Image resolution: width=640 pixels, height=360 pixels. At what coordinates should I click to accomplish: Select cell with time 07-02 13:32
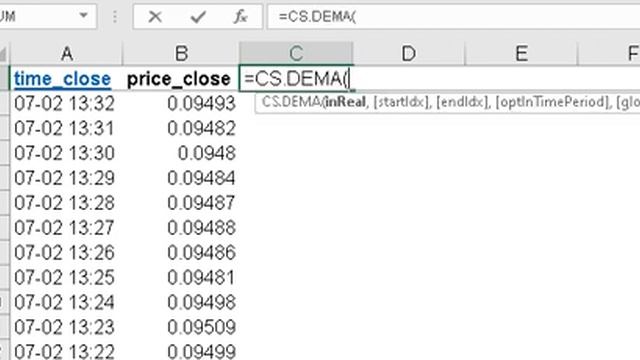[66, 104]
